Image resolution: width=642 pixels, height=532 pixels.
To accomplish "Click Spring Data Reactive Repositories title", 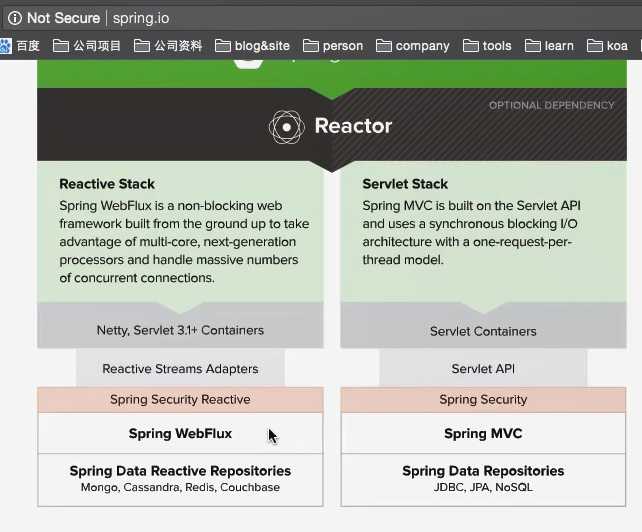I will click(180, 471).
